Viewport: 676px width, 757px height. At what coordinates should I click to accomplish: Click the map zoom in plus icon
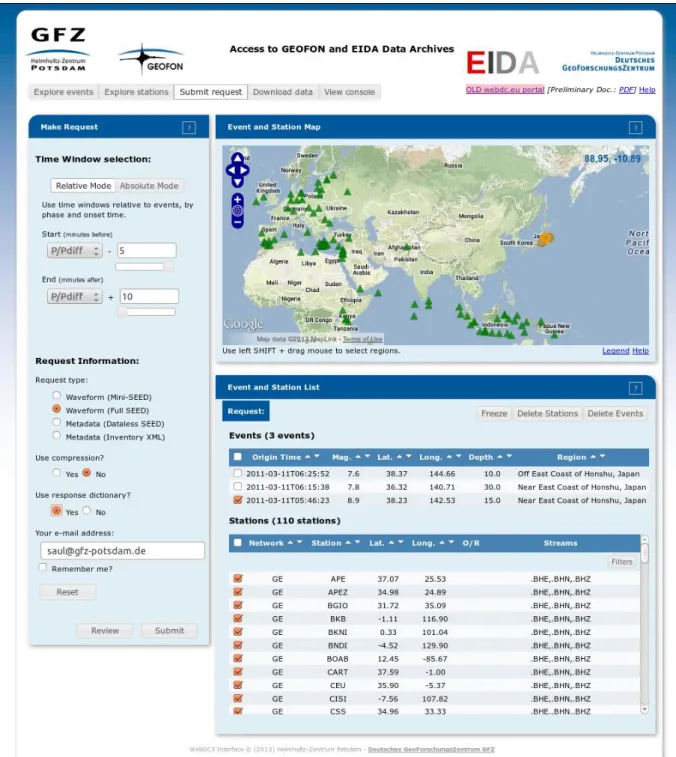tap(238, 199)
